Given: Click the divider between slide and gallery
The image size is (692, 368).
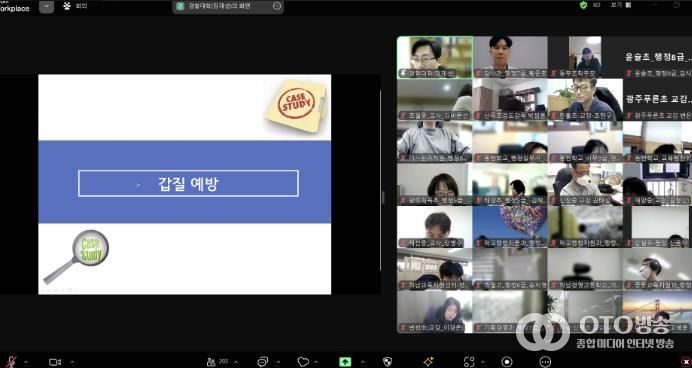Looking at the screenshot, I should [383, 198].
